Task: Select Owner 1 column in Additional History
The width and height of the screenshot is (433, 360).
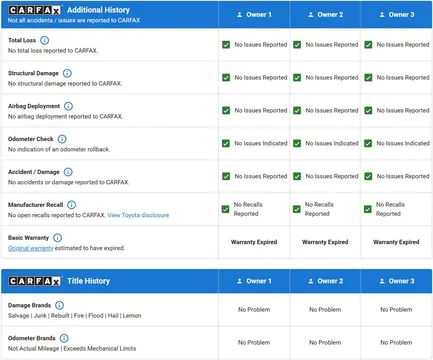Action: tap(254, 15)
